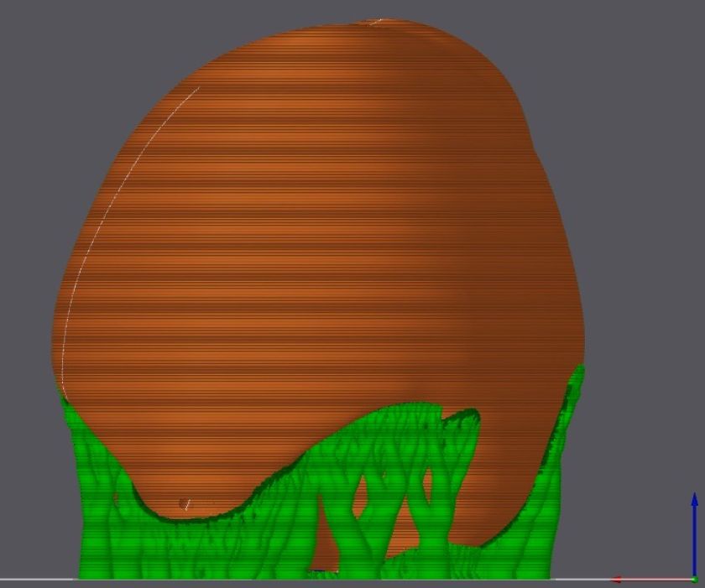Viewport: 705px width, 588px height.
Task: Click the blue segment on the build plate
Action: (321, 571)
